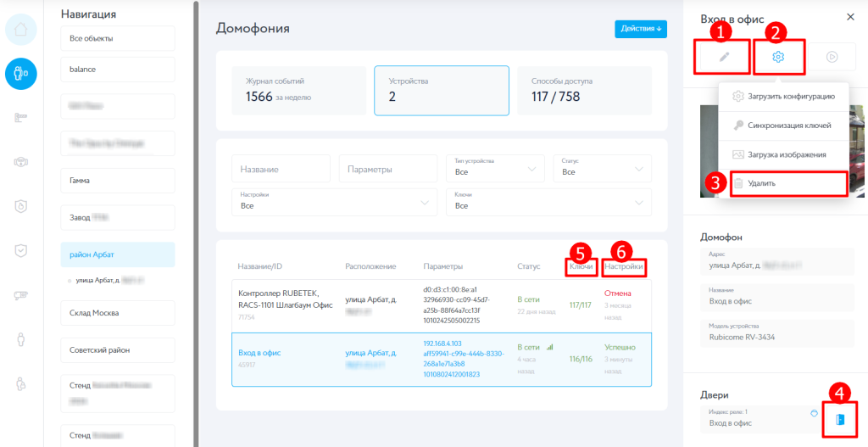Select Гамма in navigation list
The width and height of the screenshot is (868, 447).
click(x=118, y=181)
